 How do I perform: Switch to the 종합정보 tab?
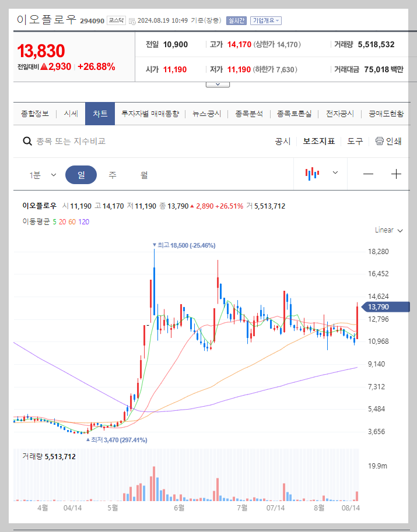point(34,114)
